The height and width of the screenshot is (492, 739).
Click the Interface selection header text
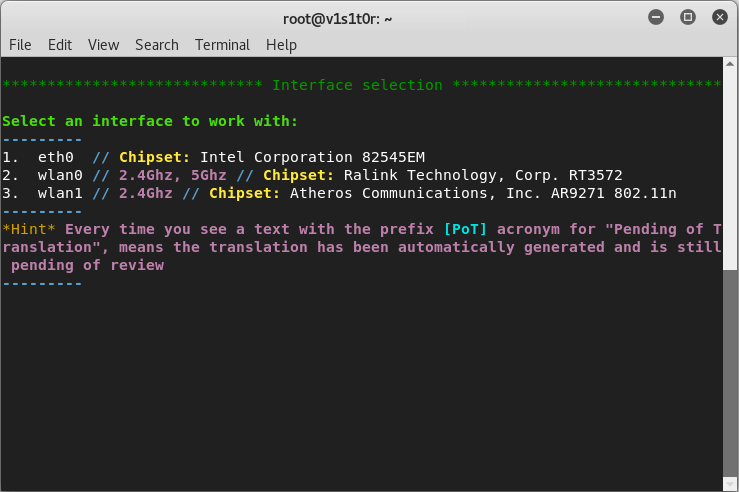coord(357,85)
